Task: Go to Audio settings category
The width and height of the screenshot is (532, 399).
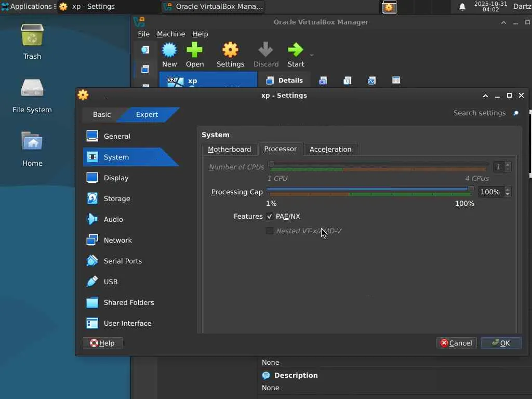Action: (x=130, y=219)
